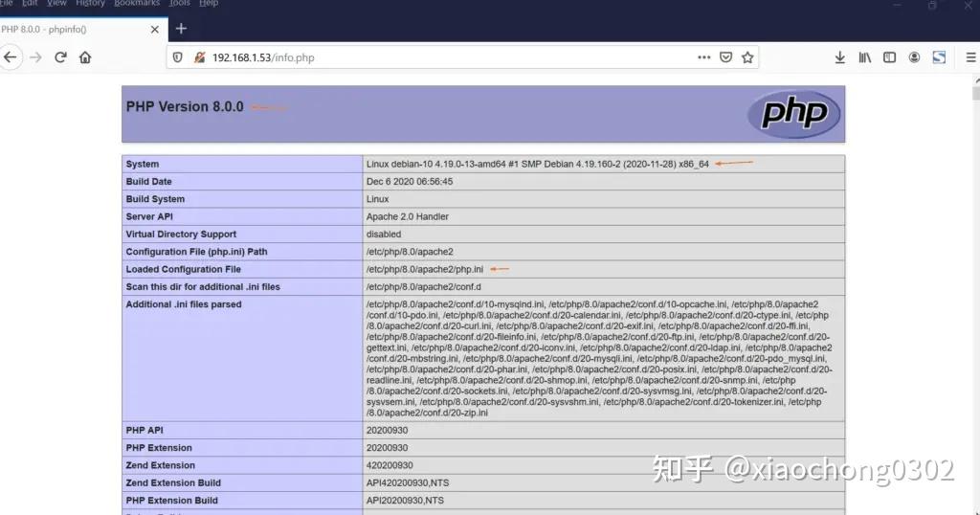The height and width of the screenshot is (515, 980).
Task: Open the Edit menu
Action: click(x=30, y=3)
